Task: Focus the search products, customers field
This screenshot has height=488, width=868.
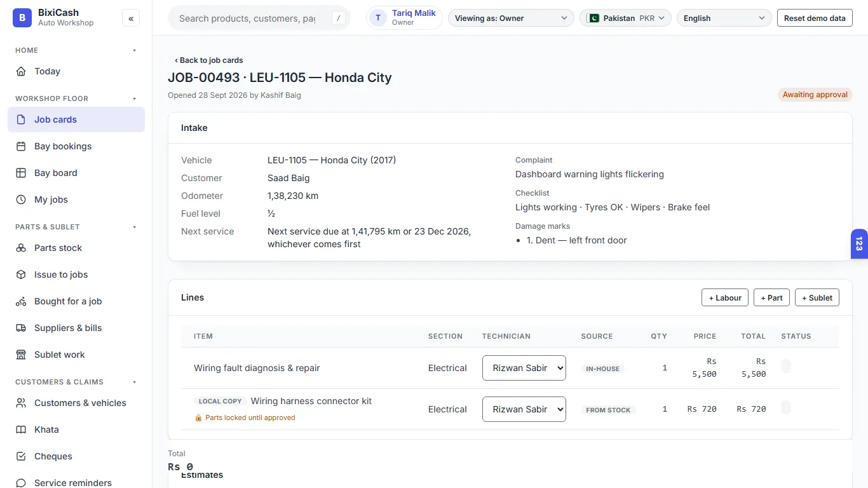Action: [259, 18]
